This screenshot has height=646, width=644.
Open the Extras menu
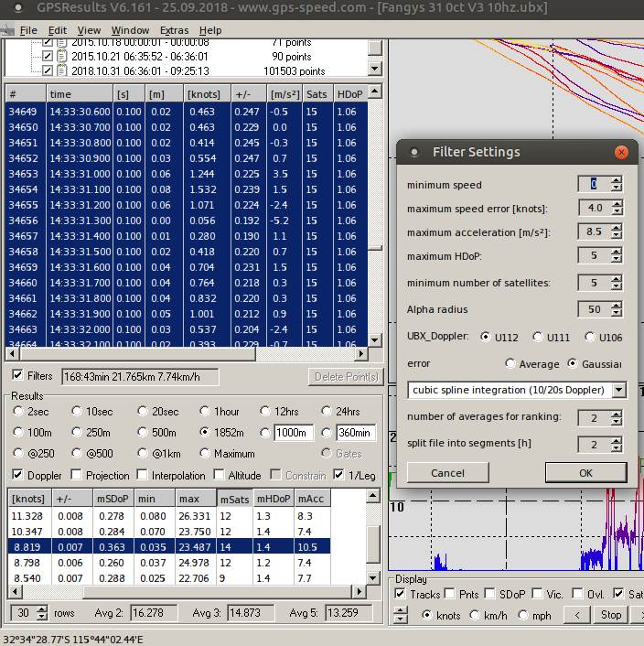tap(174, 30)
